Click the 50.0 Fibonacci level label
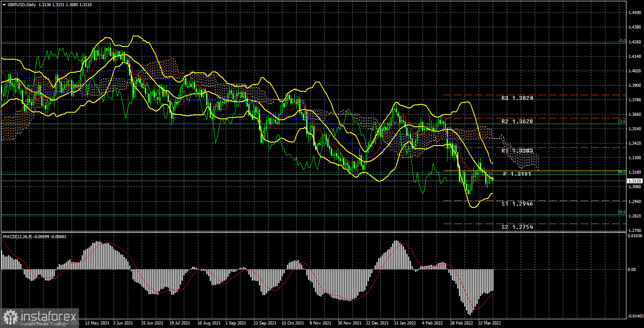Viewport: 644px width, 328px height. point(622,212)
